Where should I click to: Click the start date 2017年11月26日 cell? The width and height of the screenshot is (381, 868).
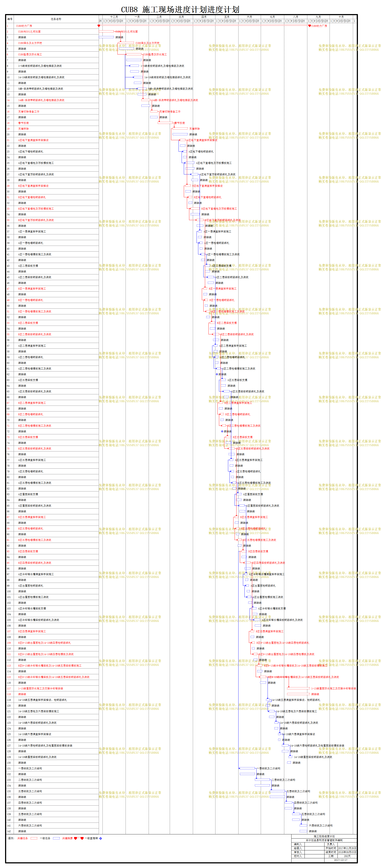click(x=347, y=848)
